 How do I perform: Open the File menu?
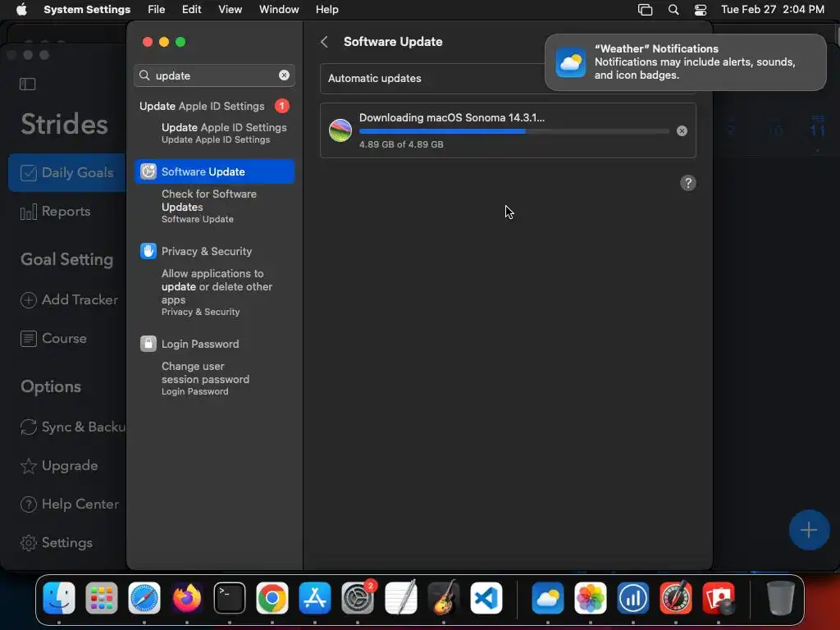157,10
